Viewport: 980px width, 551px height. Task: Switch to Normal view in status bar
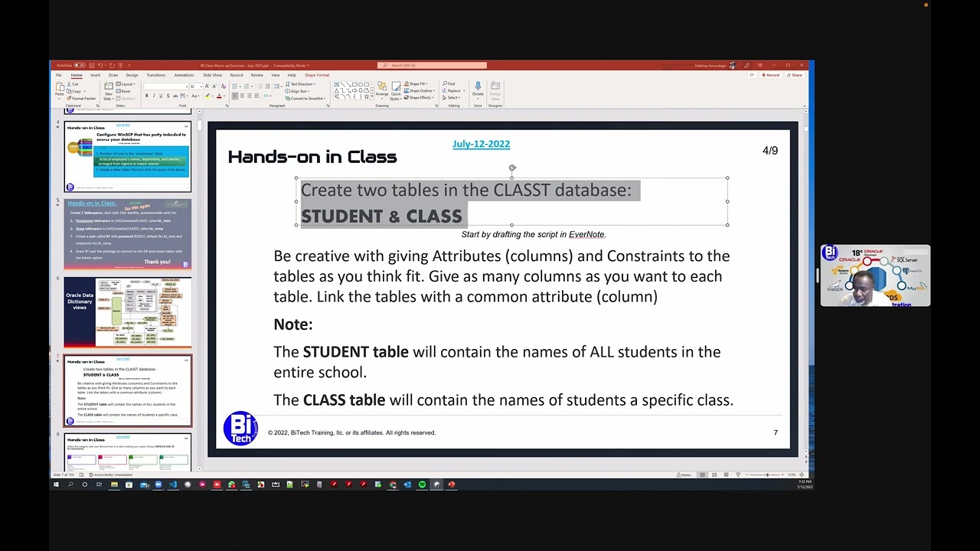[702, 475]
